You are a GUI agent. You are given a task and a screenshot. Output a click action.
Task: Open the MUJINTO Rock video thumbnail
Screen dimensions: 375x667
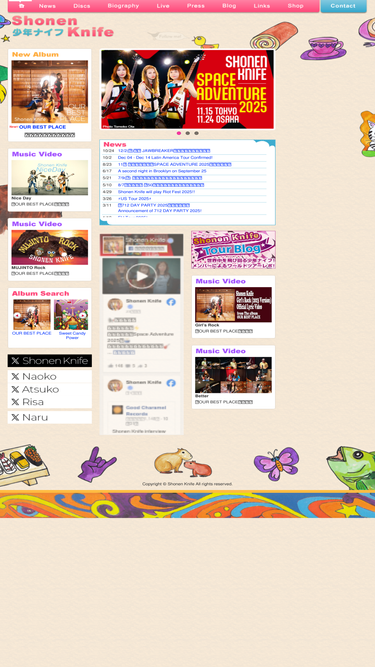[50, 247]
